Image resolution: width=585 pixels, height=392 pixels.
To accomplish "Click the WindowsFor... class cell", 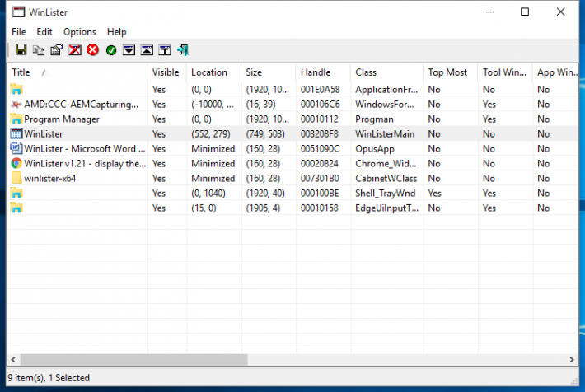I will [x=384, y=104].
